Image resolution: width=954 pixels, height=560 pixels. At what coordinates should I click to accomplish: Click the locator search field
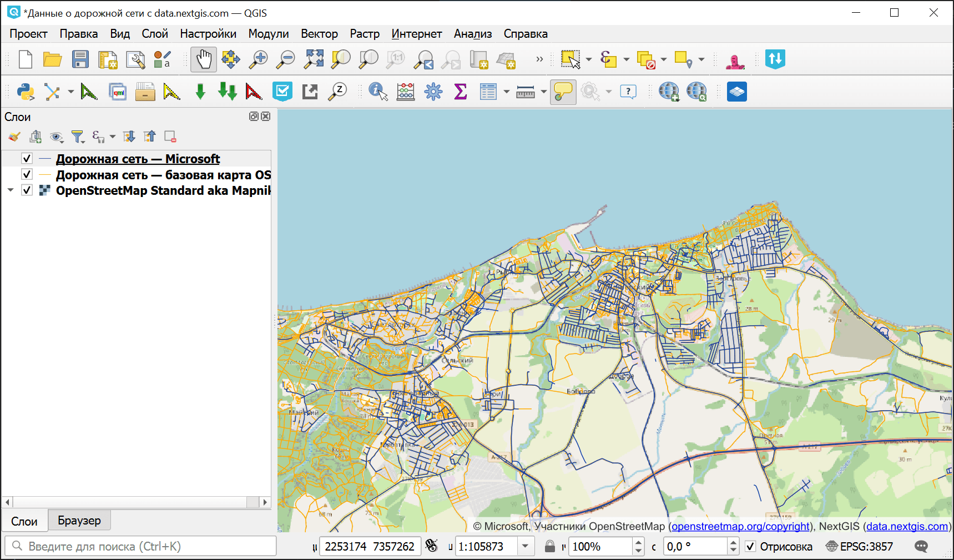pyautogui.click(x=142, y=546)
